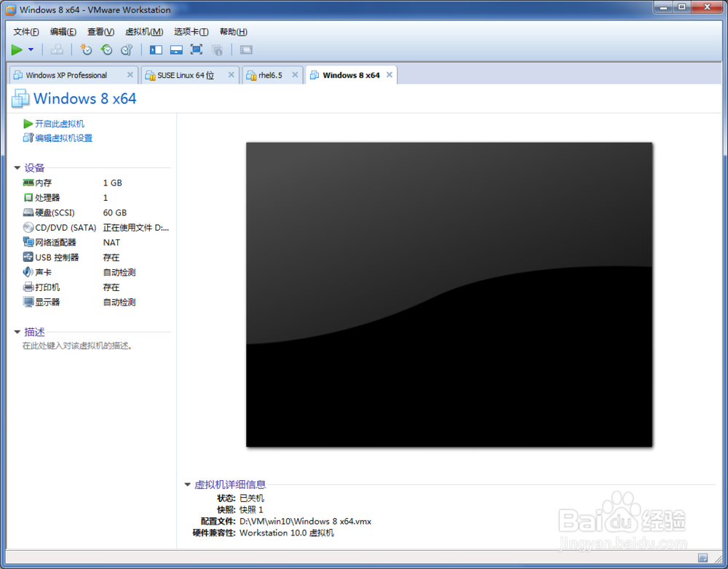Click the console view toolbar icon
Image resolution: width=728 pixels, height=569 pixels.
click(246, 49)
